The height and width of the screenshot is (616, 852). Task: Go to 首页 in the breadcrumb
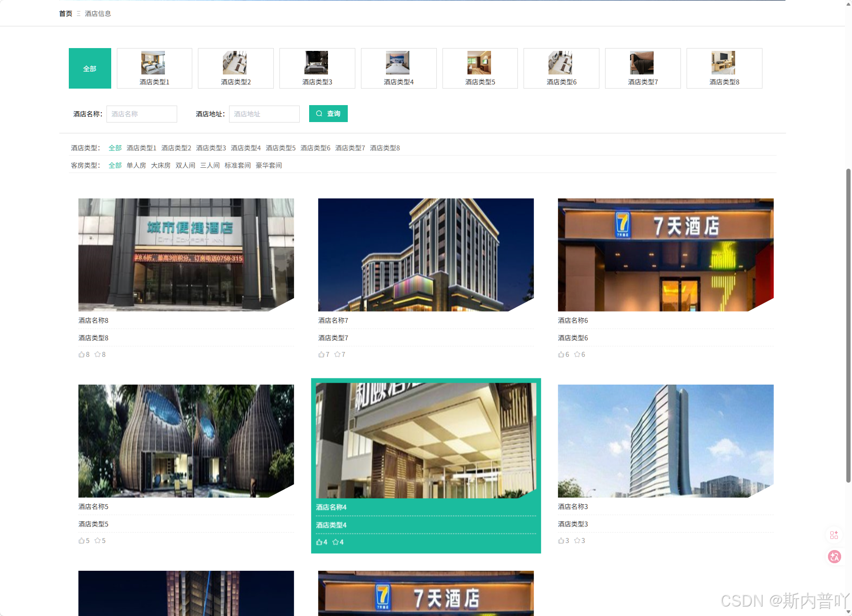tap(66, 14)
